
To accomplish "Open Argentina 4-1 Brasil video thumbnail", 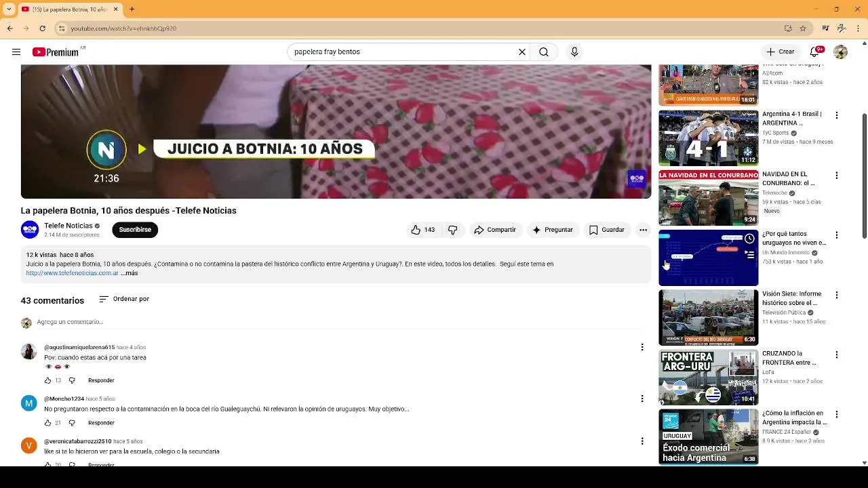I will (x=709, y=138).
